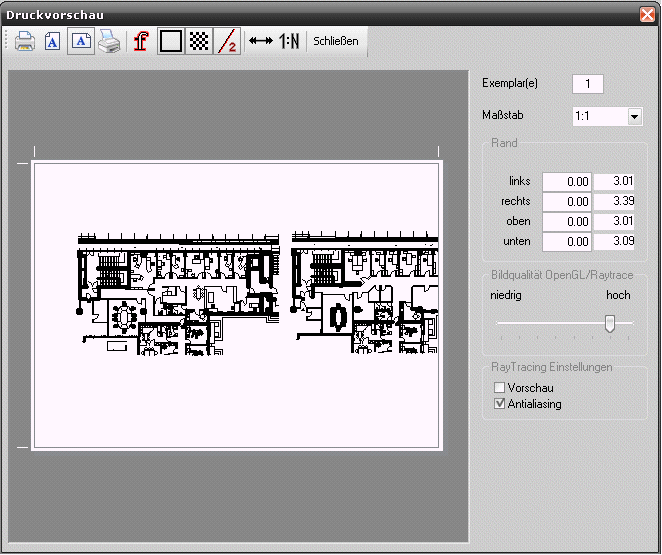Click the Exemplar(e) copies field
Image resolution: width=662 pixels, height=555 pixels.
[588, 84]
